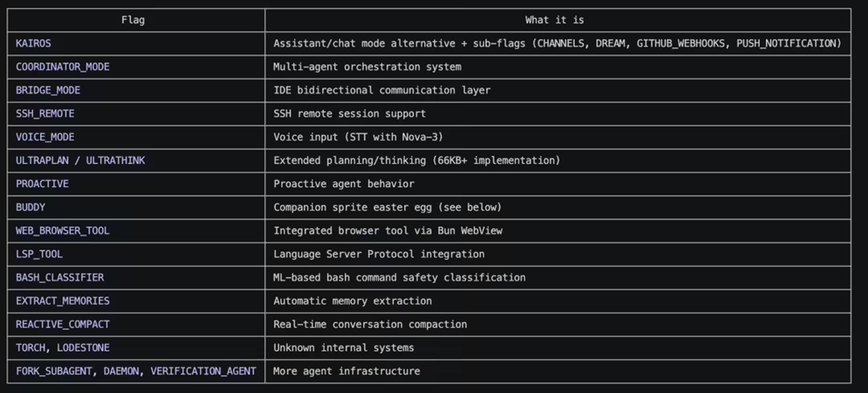
Task: Click the FORK_SUBAGENT, DAEMON, VERIFICATION_AGENT cell
Action: point(136,371)
